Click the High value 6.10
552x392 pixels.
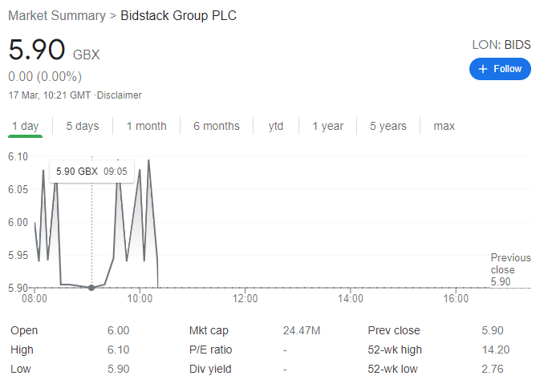click(118, 350)
